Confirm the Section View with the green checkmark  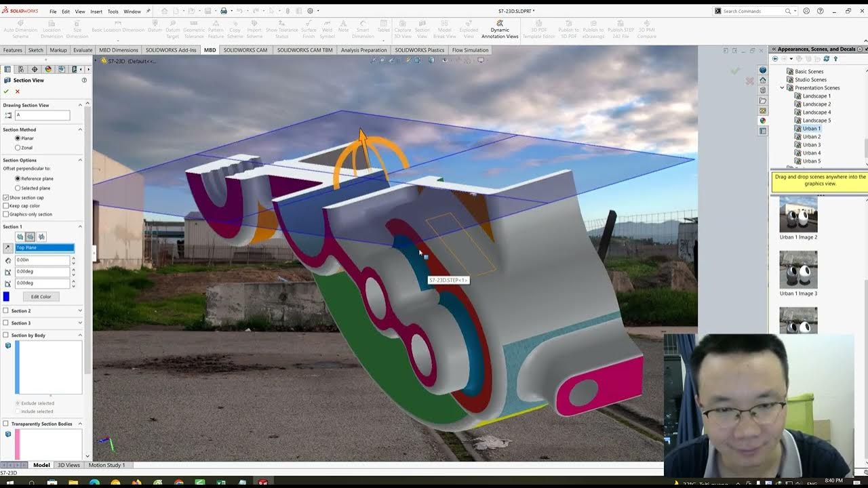click(x=6, y=91)
